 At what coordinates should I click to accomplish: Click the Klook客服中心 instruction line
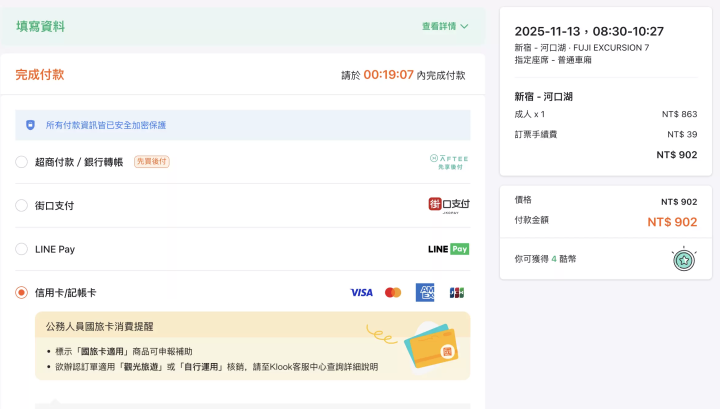(216, 367)
